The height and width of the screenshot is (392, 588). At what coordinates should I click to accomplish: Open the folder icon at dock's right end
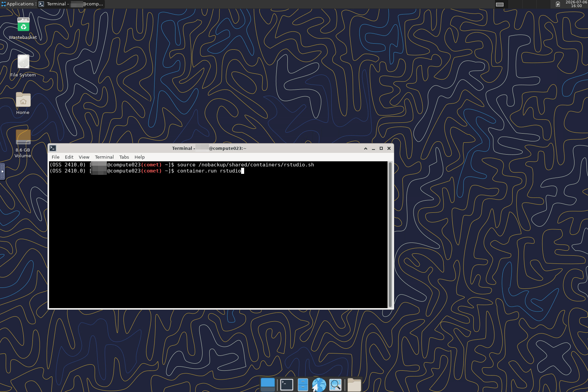click(354, 385)
